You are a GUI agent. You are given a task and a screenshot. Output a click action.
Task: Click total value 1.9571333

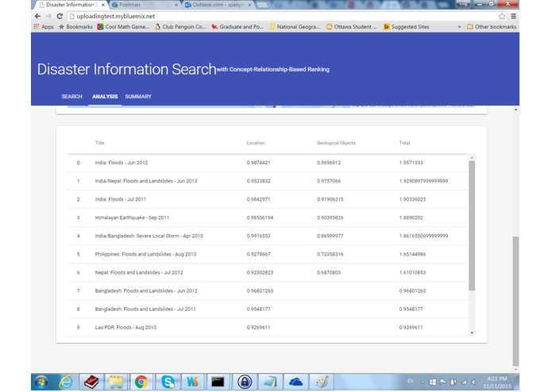[x=411, y=163]
